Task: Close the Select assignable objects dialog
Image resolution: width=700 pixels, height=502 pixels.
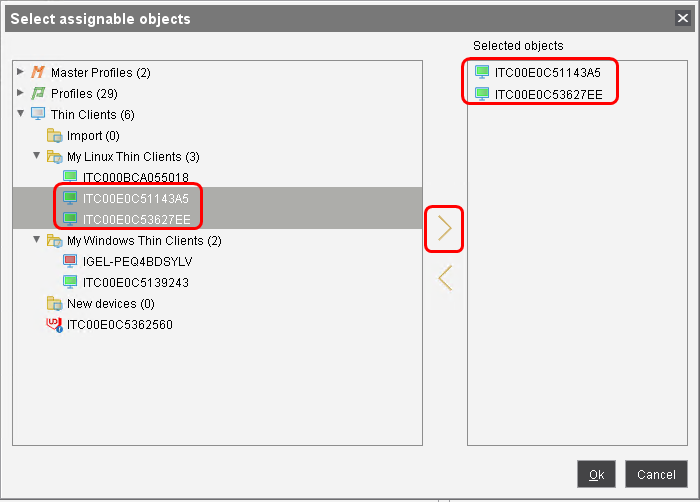Action: point(683,18)
